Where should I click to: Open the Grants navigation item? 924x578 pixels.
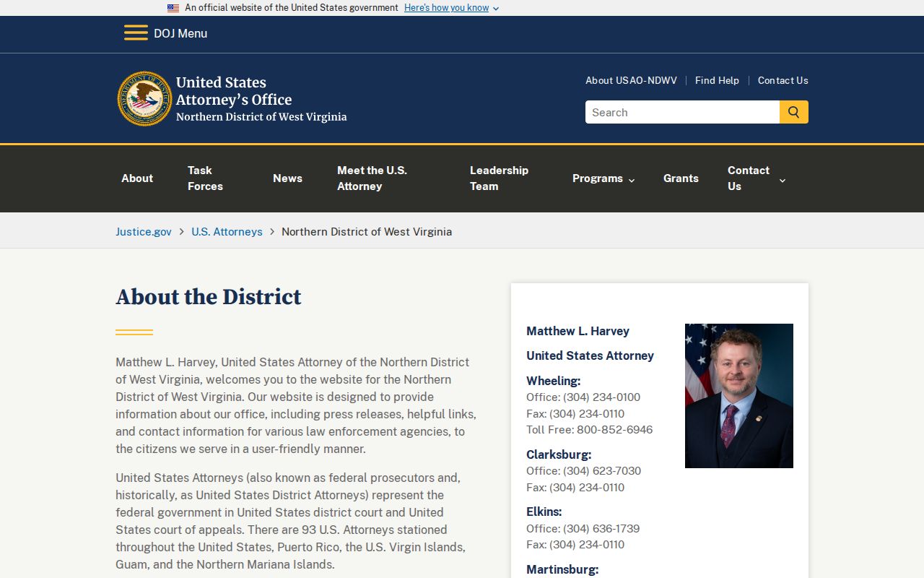pyautogui.click(x=681, y=178)
